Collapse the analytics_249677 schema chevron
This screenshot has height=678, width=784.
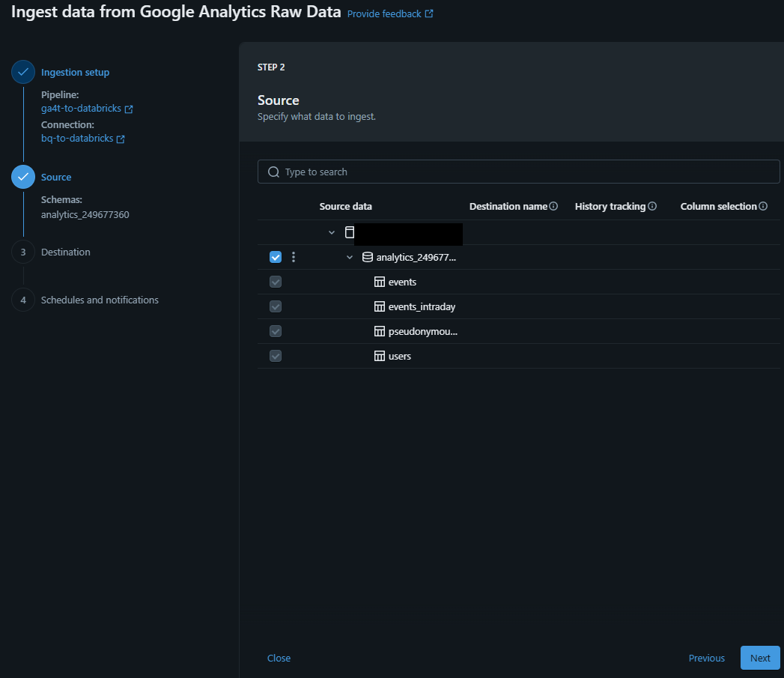(x=350, y=257)
